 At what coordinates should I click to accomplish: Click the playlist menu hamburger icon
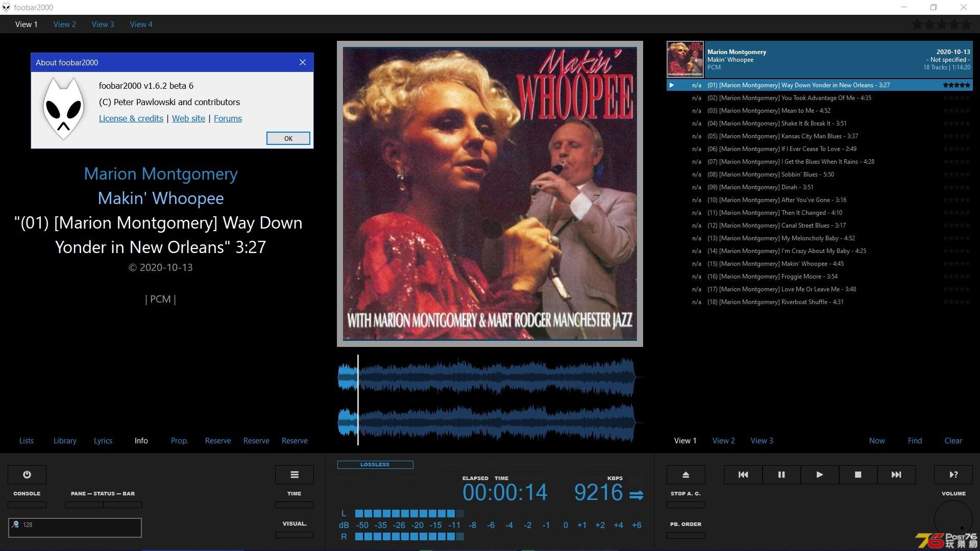tap(294, 474)
